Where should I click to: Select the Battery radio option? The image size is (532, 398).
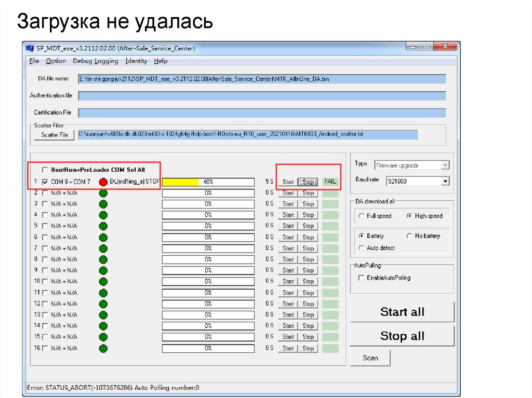click(x=362, y=236)
